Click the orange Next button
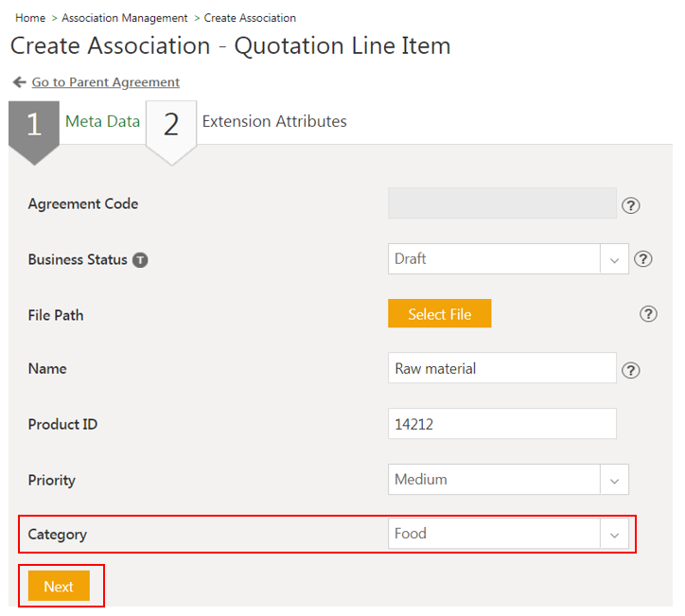Image resolution: width=685 pixels, height=616 pixels. pyautogui.click(x=59, y=587)
